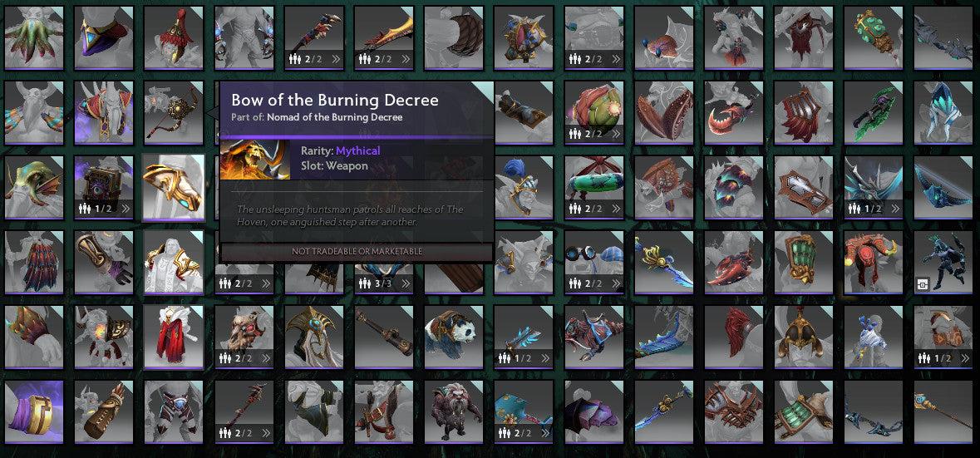This screenshot has height=458, width=980.
Task: Expand styles on the blue flower hammer
Action: tap(545, 434)
